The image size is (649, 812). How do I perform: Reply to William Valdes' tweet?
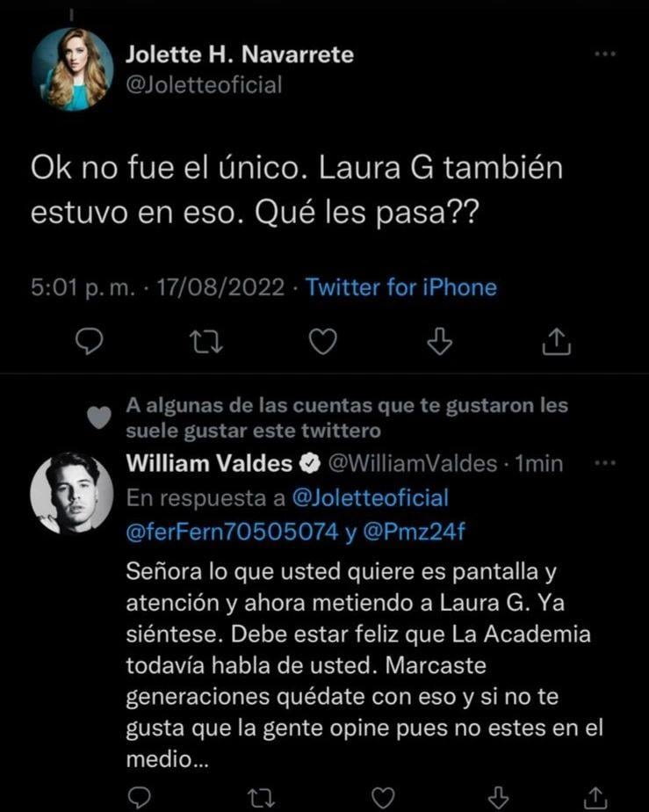click(139, 797)
